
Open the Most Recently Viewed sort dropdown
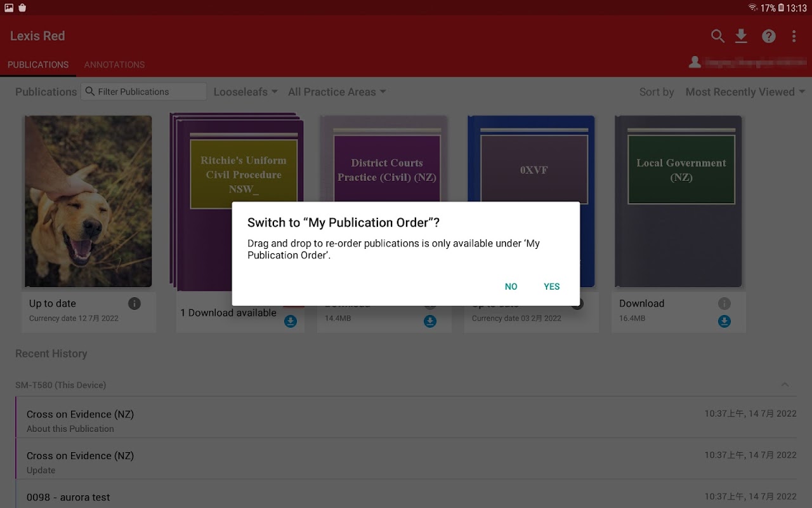pos(745,92)
